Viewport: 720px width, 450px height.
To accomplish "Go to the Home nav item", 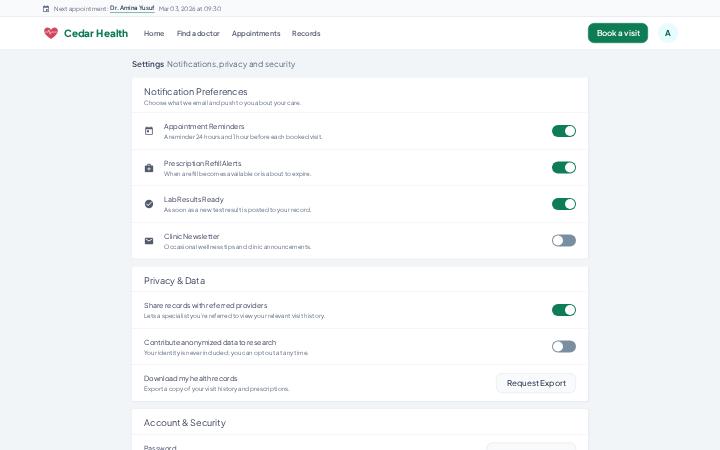I will 154,34.
